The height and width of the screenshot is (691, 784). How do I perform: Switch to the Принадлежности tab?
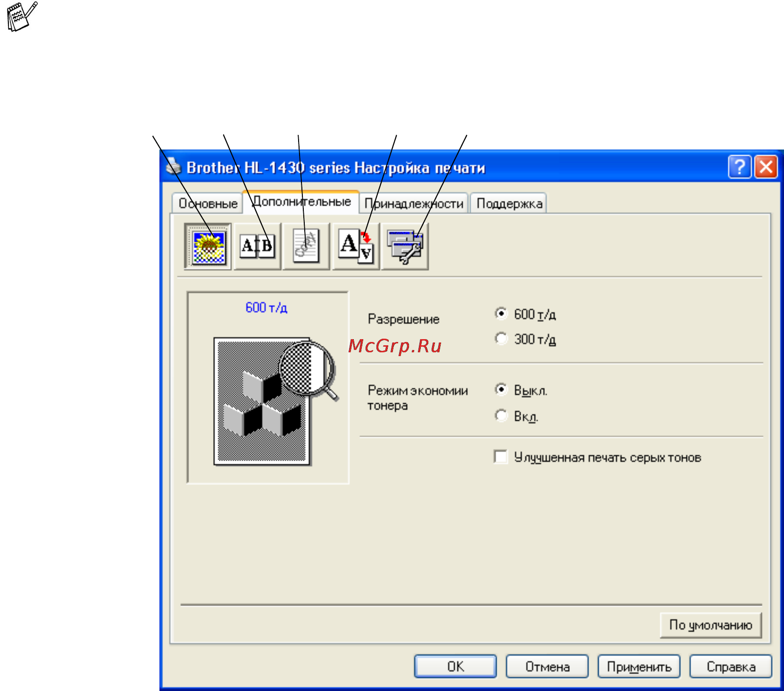[x=414, y=203]
